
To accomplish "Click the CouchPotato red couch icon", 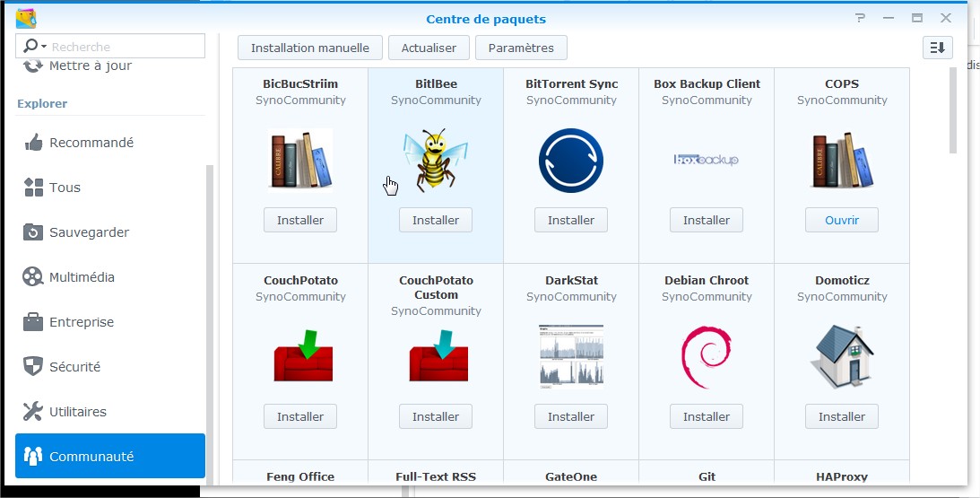I will (x=303, y=355).
